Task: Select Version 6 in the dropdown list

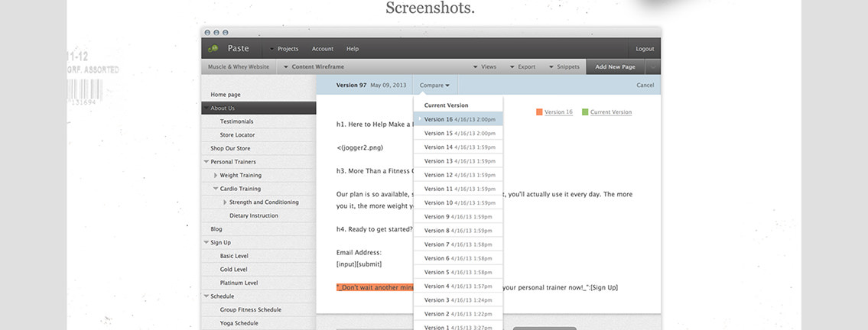Action: click(x=458, y=258)
